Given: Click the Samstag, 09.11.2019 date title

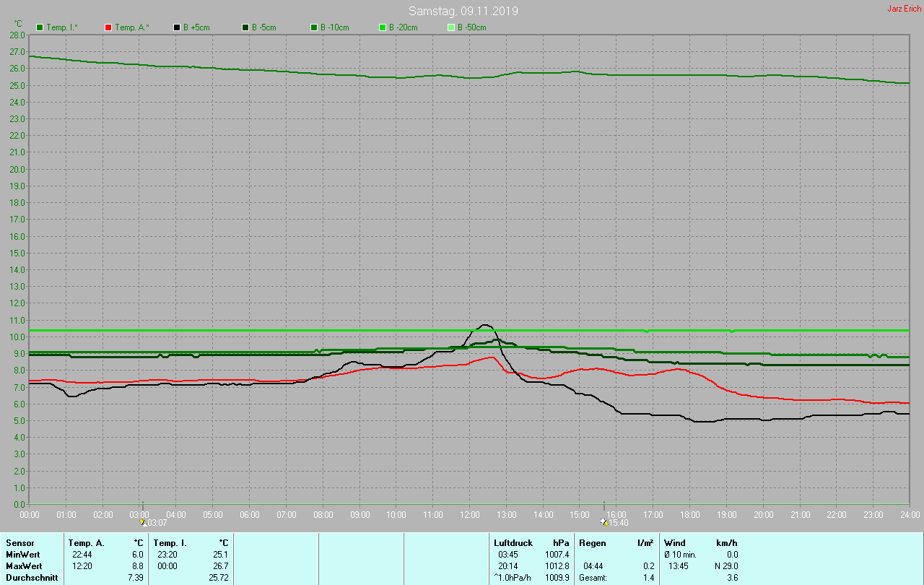Looking at the screenshot, I should coord(463,11).
